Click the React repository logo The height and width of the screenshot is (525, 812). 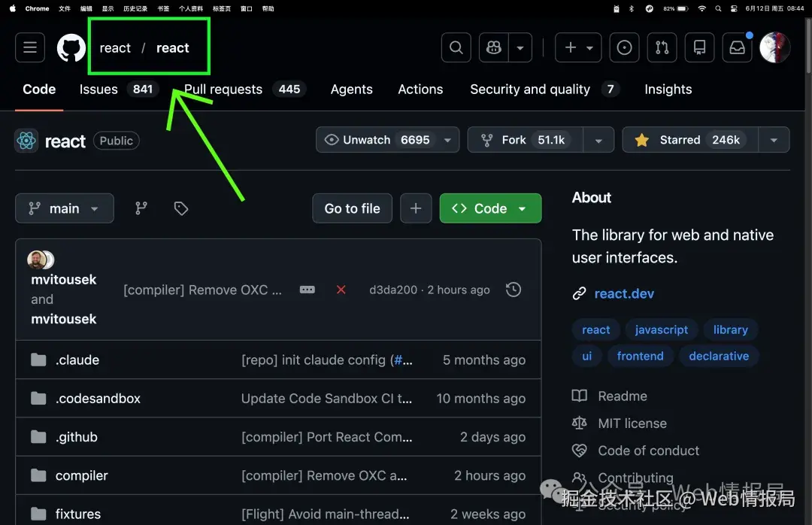26,141
